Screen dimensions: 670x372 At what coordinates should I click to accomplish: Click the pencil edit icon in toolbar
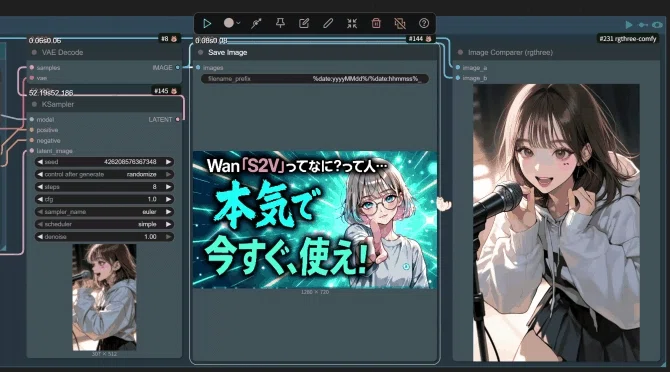coord(328,23)
